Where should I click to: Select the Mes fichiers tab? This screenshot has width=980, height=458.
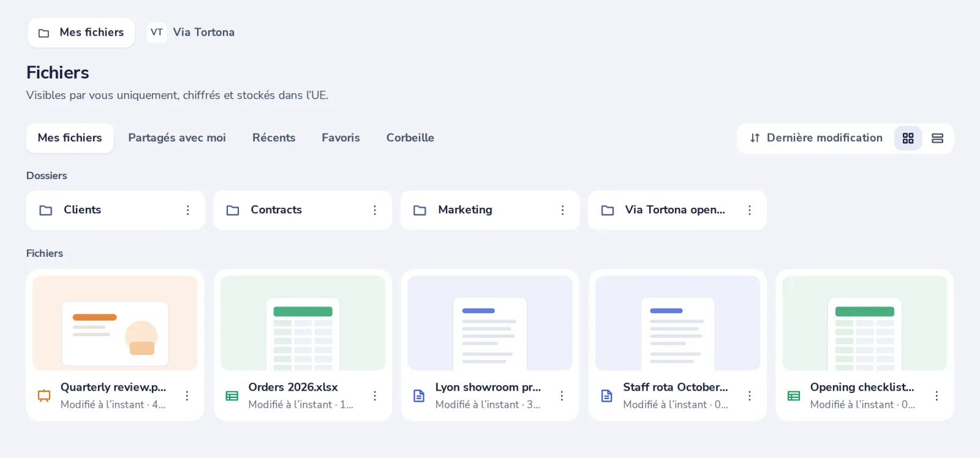70,138
